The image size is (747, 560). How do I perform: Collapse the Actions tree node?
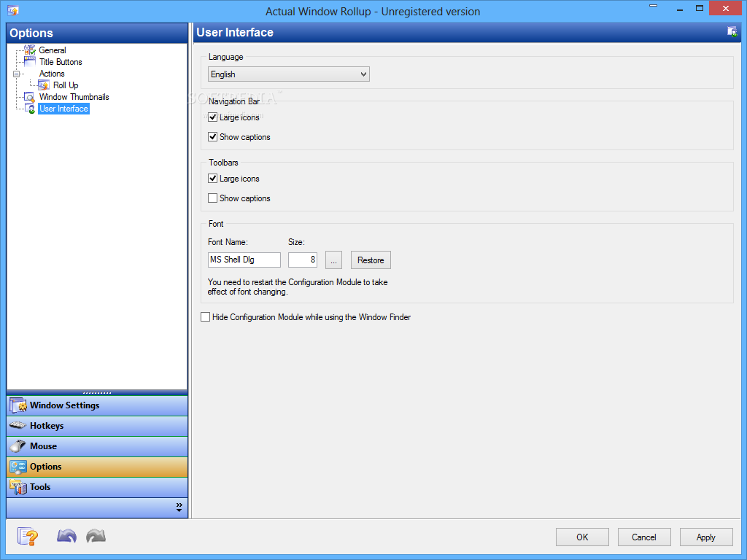[x=16, y=74]
